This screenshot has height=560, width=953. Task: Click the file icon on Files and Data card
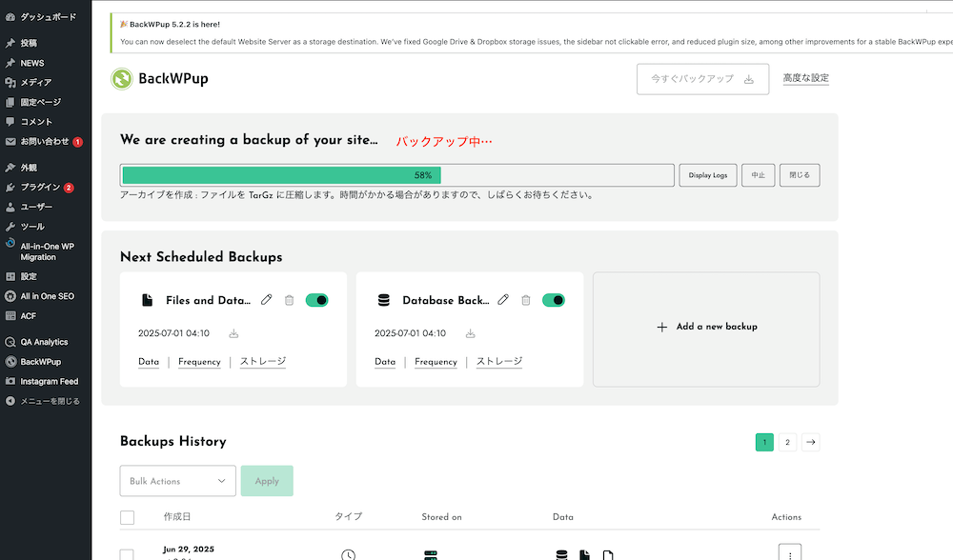pyautogui.click(x=147, y=300)
